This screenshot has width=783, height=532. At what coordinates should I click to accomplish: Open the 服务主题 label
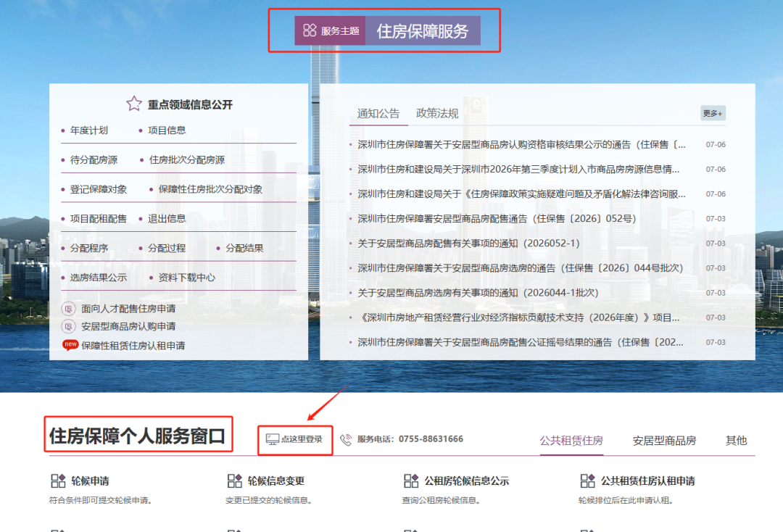tap(340, 31)
